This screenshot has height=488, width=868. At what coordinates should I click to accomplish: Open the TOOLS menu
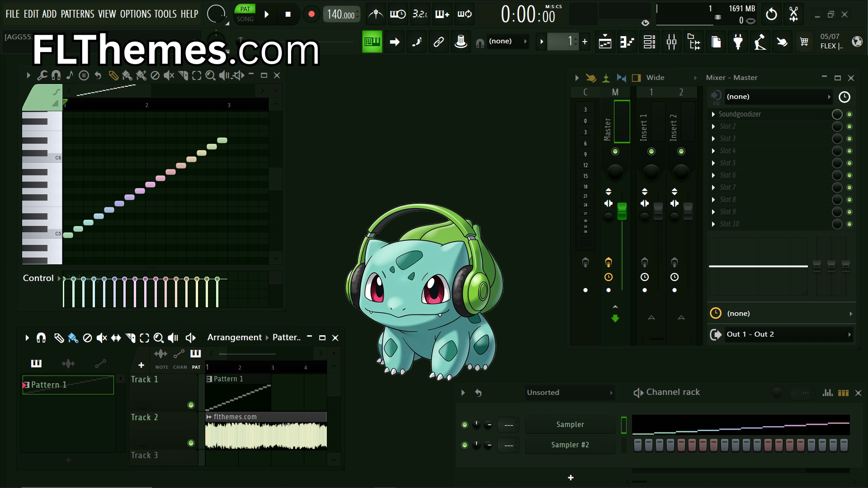coord(165,14)
